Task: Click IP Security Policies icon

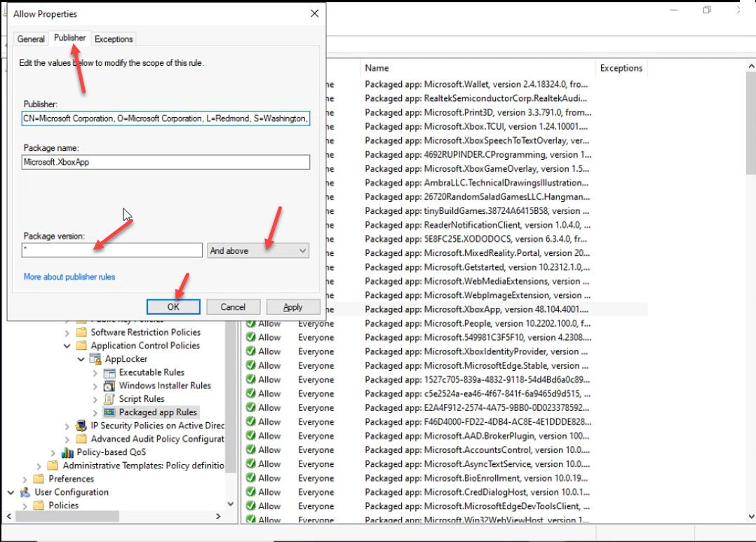Action: coord(81,426)
